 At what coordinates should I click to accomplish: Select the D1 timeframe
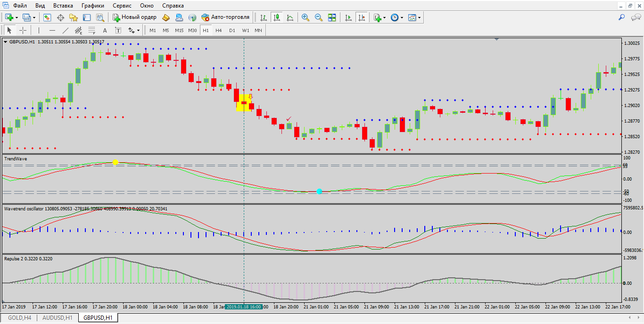click(x=232, y=30)
